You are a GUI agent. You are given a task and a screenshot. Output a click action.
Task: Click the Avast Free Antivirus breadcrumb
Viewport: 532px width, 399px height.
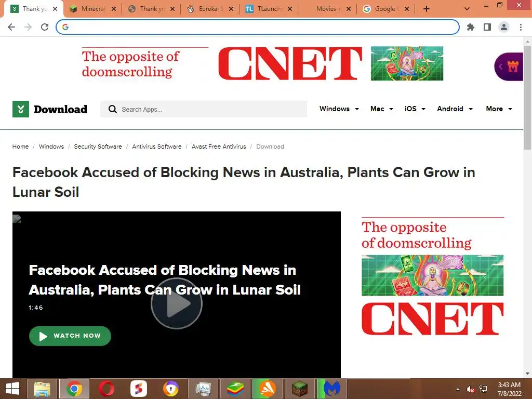pyautogui.click(x=219, y=147)
